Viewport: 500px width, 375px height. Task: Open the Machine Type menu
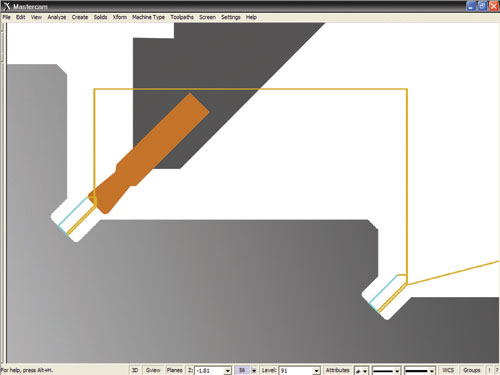coord(148,17)
